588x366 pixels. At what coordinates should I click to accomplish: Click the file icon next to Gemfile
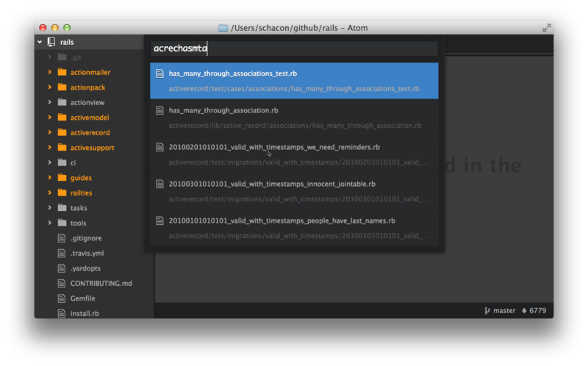coord(62,298)
